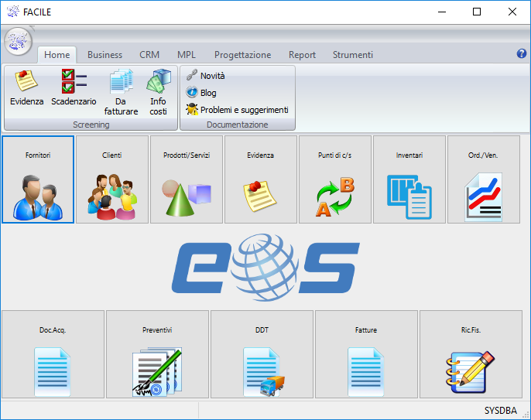Click the Novità link

(211, 76)
